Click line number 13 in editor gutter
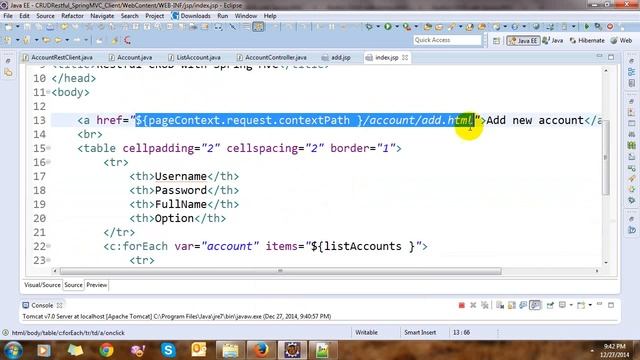This screenshot has height=360, width=640. 40,120
